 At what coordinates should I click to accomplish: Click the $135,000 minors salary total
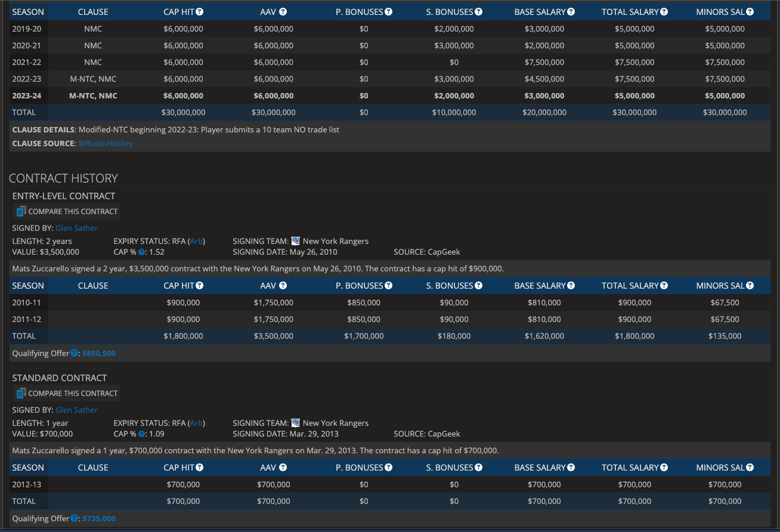(x=725, y=336)
